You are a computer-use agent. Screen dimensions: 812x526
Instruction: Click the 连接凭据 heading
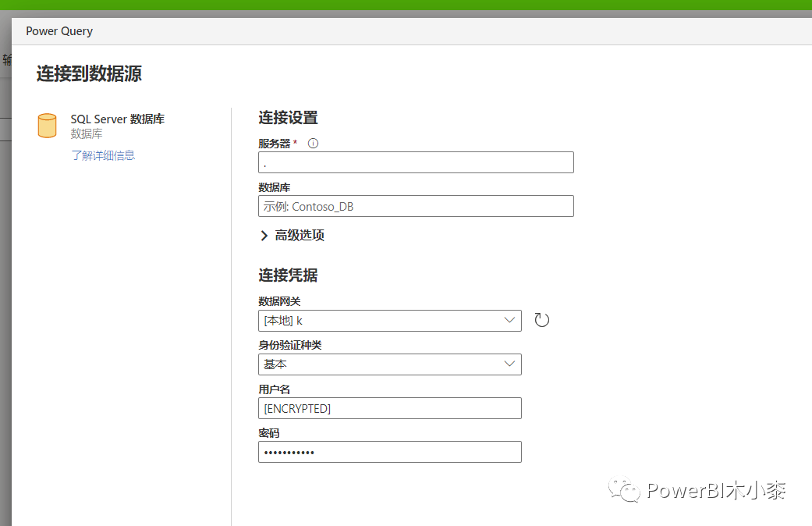[x=288, y=275]
